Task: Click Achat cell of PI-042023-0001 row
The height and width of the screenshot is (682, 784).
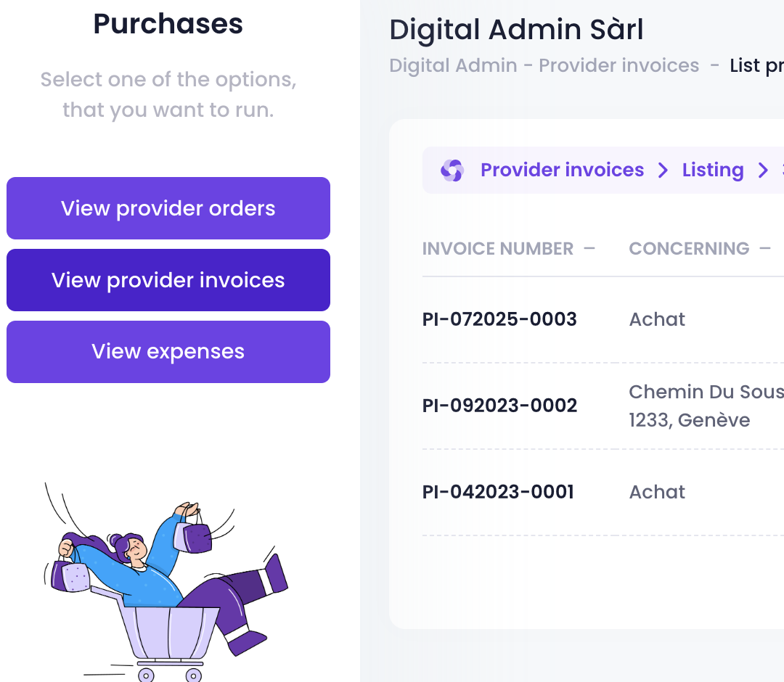Action: (x=657, y=492)
